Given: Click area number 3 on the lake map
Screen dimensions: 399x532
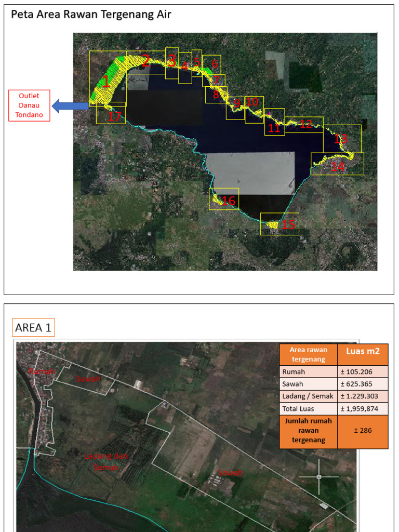Looking at the screenshot, I should 172,61.
